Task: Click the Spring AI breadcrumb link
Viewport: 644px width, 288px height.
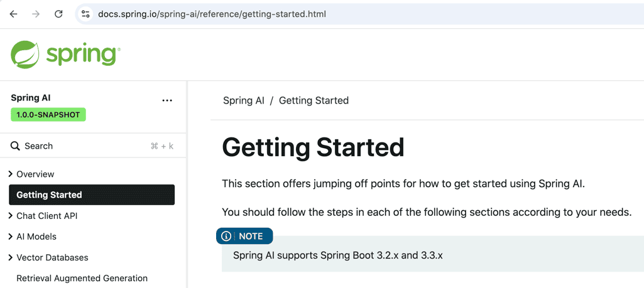Action: point(244,100)
